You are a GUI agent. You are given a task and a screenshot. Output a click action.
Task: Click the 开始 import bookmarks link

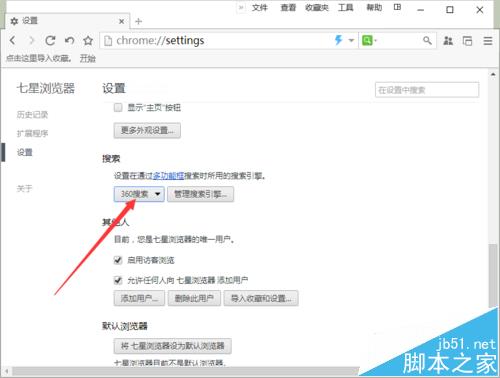click(x=88, y=59)
